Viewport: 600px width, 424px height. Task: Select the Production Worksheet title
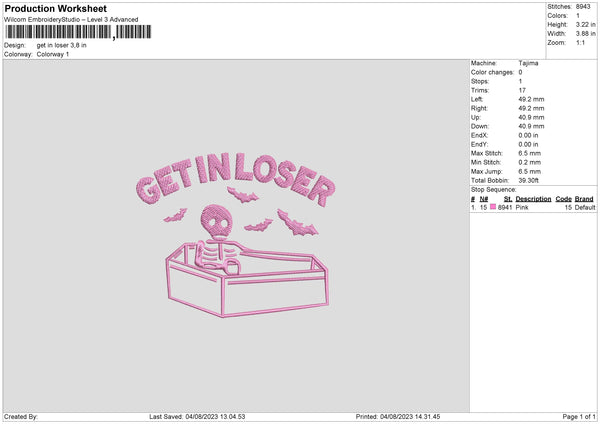click(x=55, y=9)
